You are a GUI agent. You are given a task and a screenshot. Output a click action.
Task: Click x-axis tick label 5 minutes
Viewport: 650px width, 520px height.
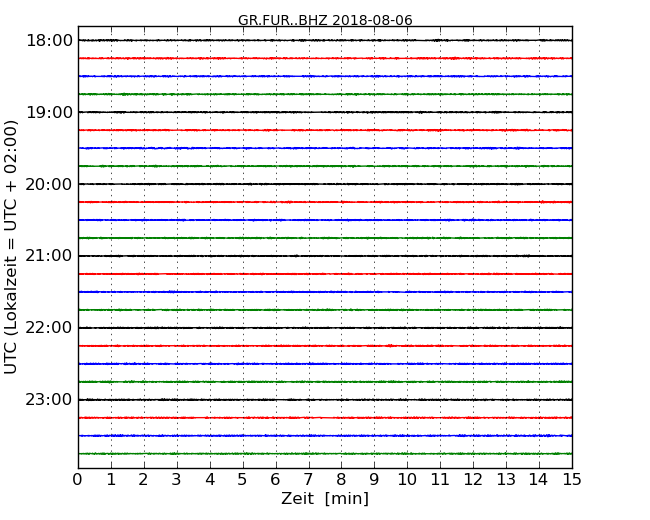coord(243,479)
